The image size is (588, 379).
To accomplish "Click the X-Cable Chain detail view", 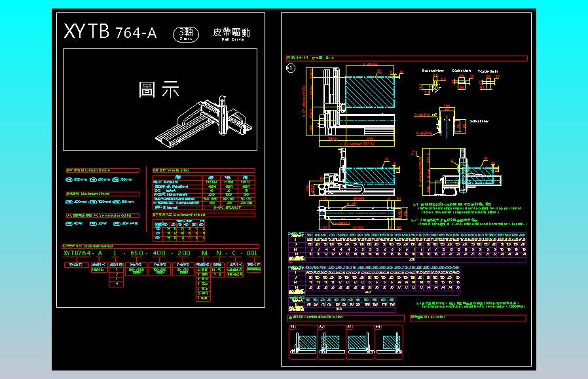I will (x=462, y=79).
